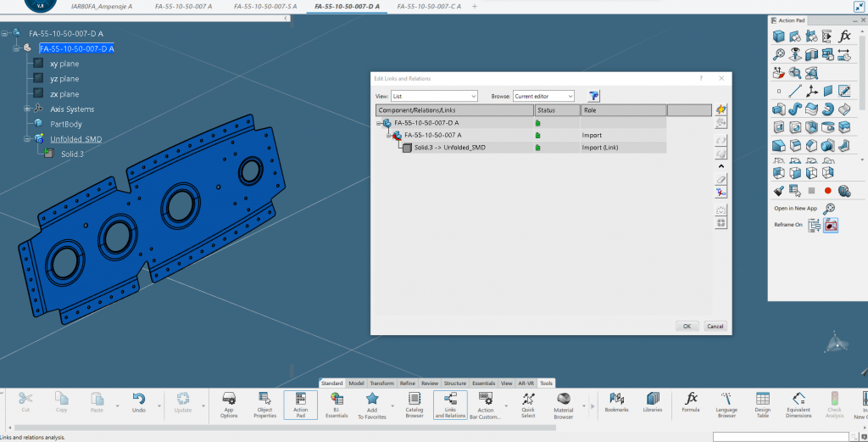Switch to FA-55-10-50-007-C A tab
This screenshot has height=442, width=868.
point(429,7)
